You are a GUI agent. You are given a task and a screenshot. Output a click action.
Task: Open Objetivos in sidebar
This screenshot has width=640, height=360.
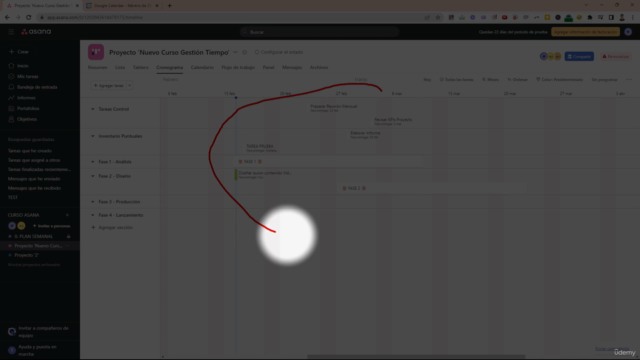(x=22, y=119)
